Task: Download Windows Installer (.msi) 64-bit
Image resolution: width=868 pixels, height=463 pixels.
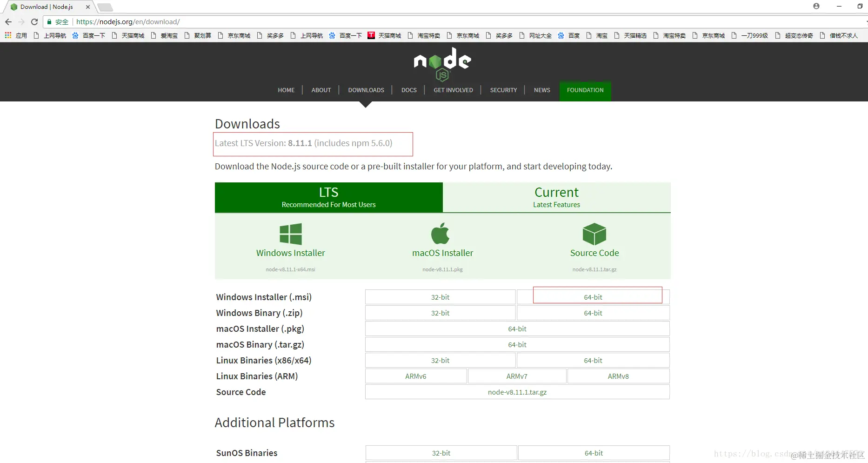Action: [x=593, y=297]
